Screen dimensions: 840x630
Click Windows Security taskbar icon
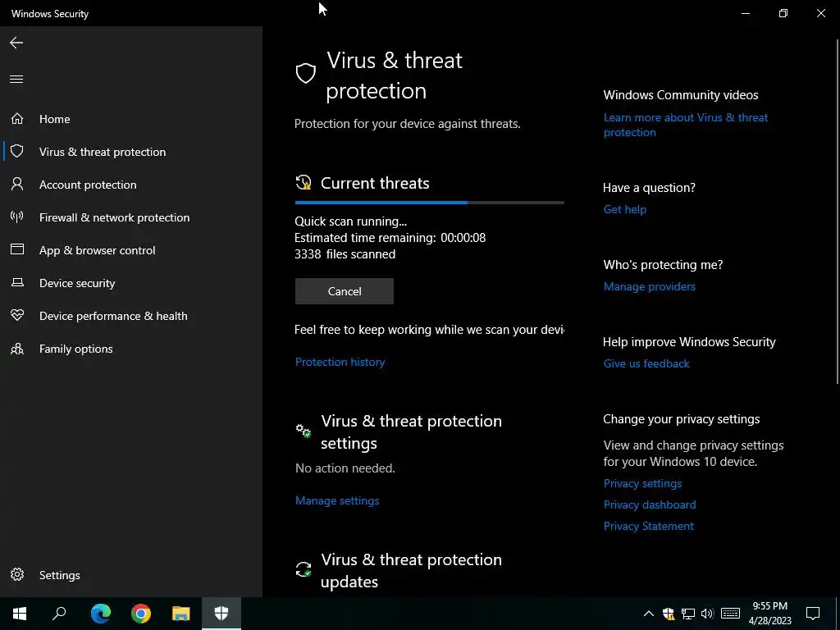[221, 614]
